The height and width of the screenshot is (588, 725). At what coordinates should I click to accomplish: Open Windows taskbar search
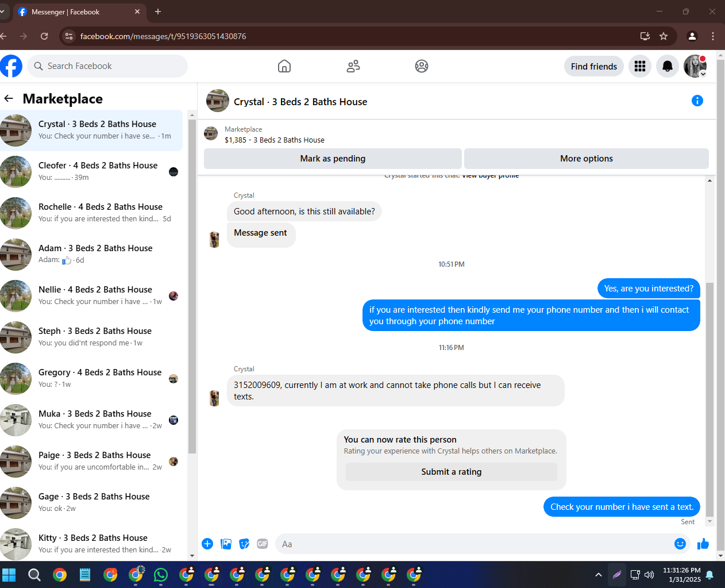click(x=34, y=575)
